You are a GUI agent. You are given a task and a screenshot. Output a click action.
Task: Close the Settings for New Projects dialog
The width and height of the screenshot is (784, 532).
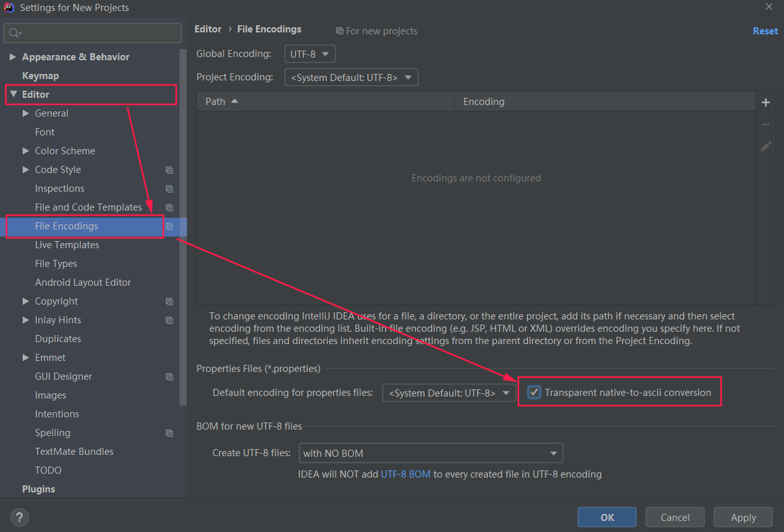[769, 7]
